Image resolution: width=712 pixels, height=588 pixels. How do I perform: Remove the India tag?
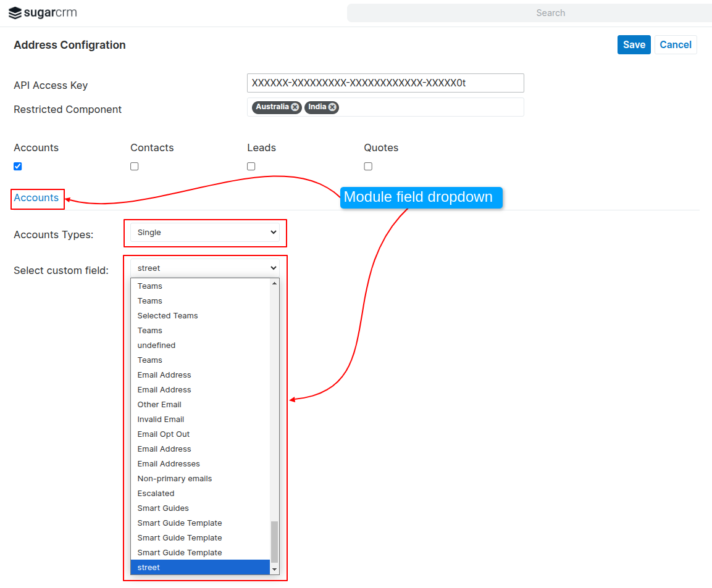(x=332, y=107)
